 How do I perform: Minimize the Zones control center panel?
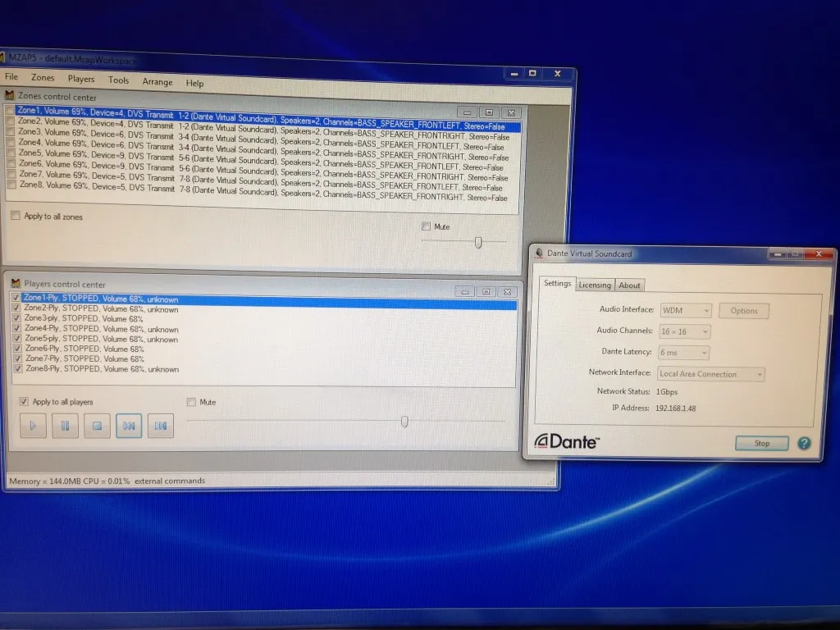coord(467,112)
